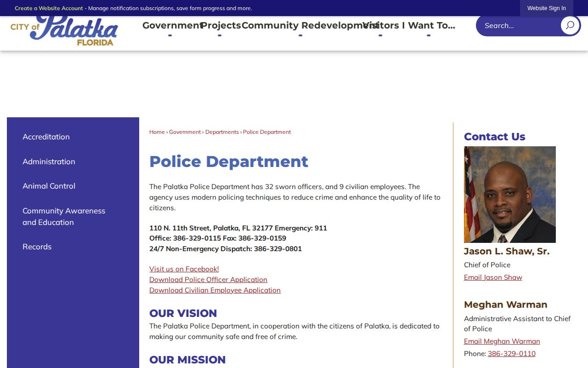Click the Contact Us heading
This screenshot has width=588, height=368.
tap(494, 137)
